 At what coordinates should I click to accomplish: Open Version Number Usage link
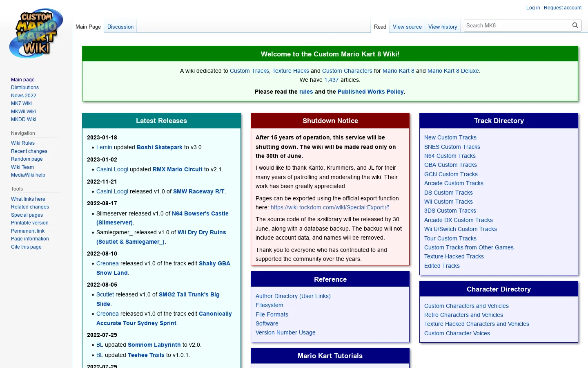(285, 332)
